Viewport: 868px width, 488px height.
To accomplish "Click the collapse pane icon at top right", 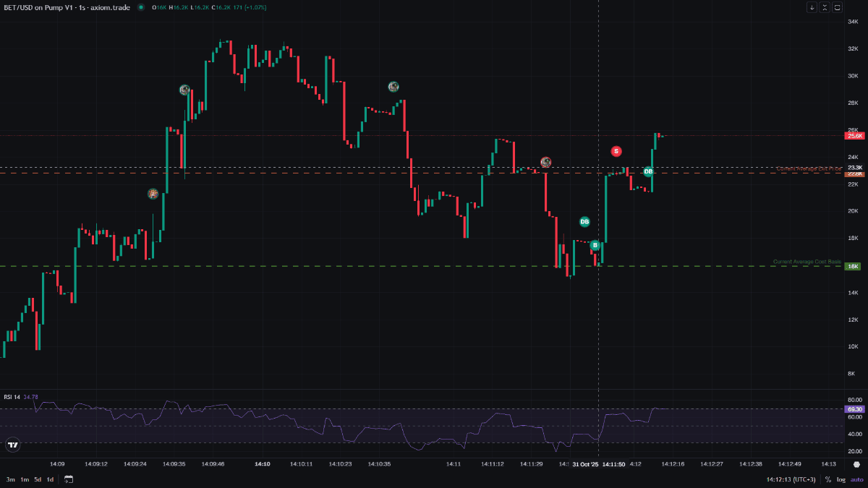I will tap(825, 8).
